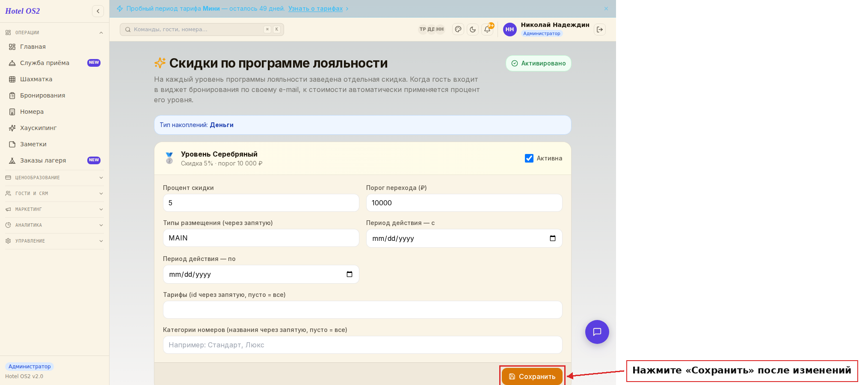The width and height of the screenshot is (868, 385).
Task: Save changes with Сохранить button
Action: [x=532, y=376]
